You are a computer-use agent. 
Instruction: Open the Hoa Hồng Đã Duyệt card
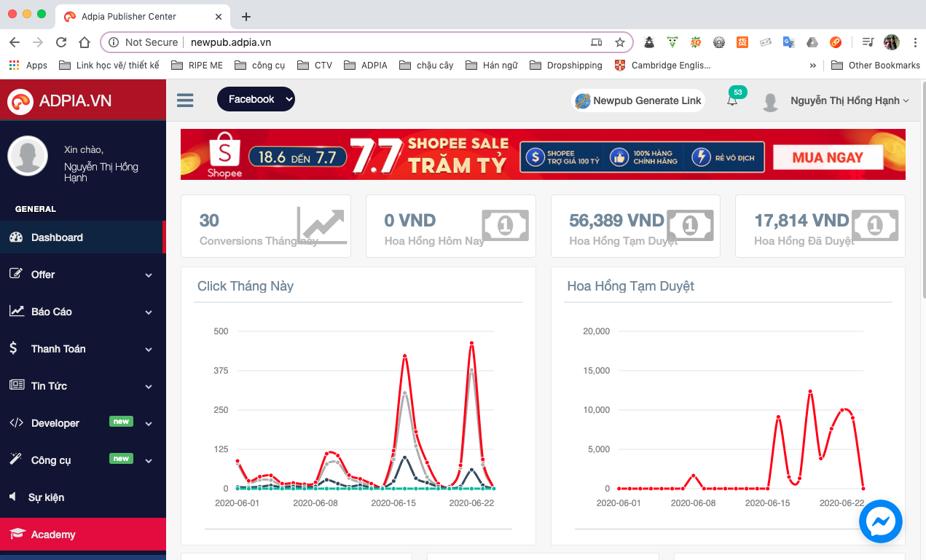point(820,226)
